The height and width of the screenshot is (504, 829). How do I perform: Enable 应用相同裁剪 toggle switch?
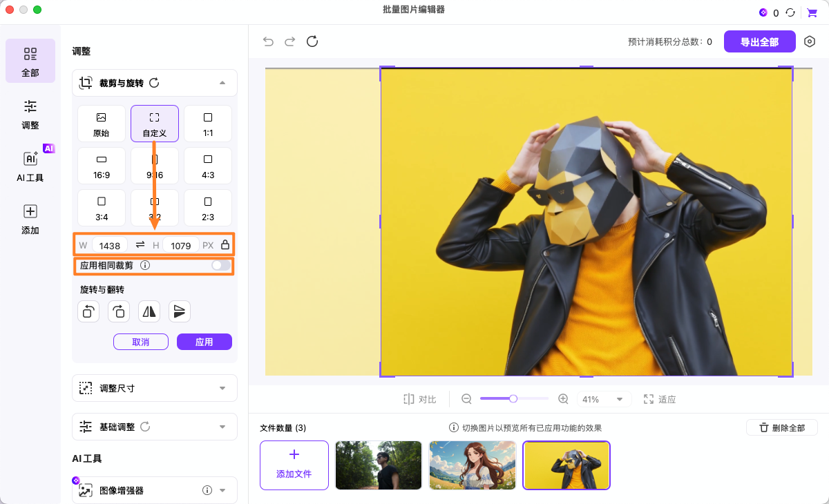point(221,266)
